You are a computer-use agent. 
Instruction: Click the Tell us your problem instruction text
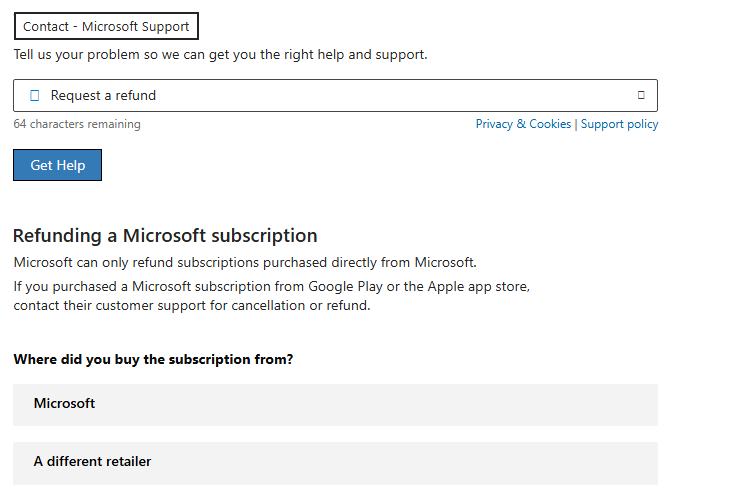coord(220,55)
